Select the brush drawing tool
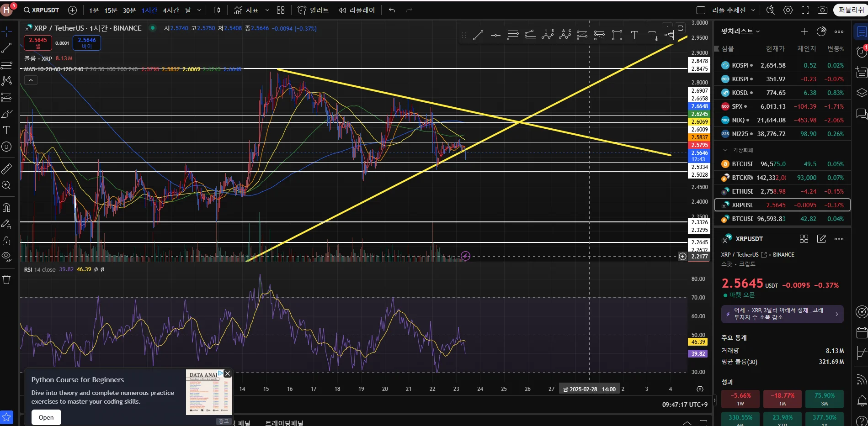The image size is (868, 426). point(6,114)
